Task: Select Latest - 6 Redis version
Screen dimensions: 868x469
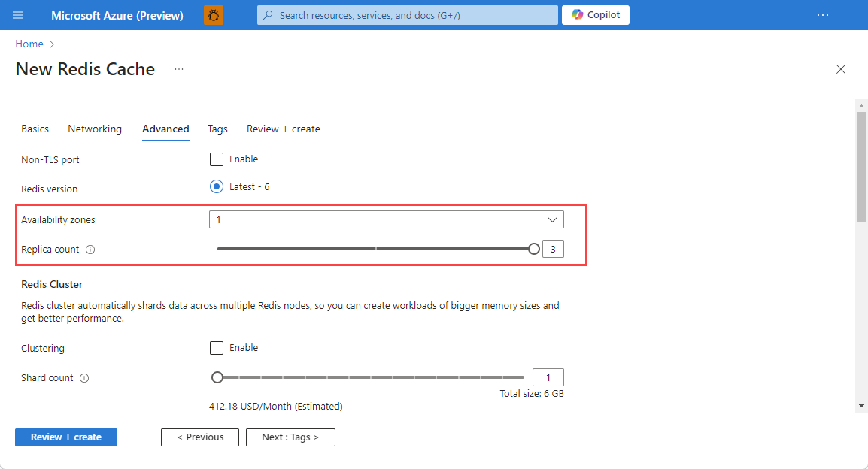Action: pos(217,187)
